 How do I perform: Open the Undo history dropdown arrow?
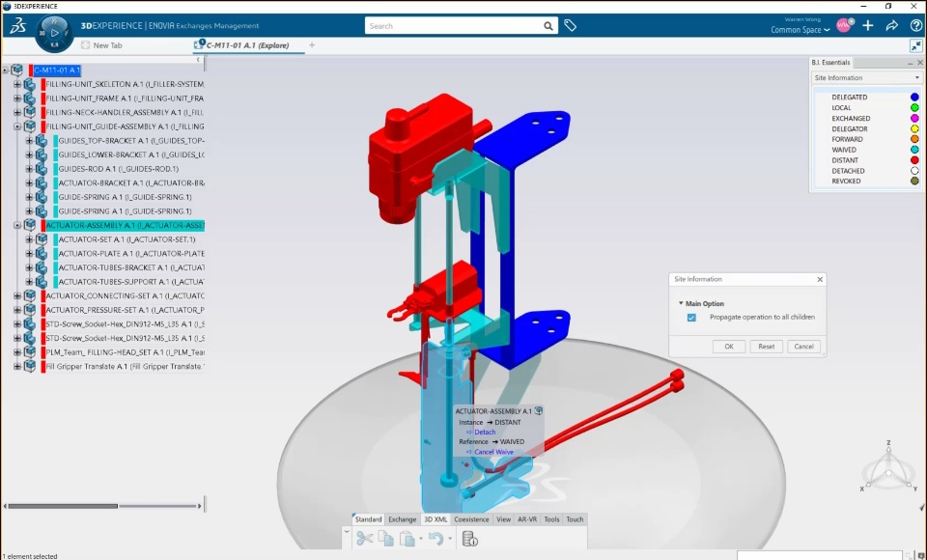450,539
